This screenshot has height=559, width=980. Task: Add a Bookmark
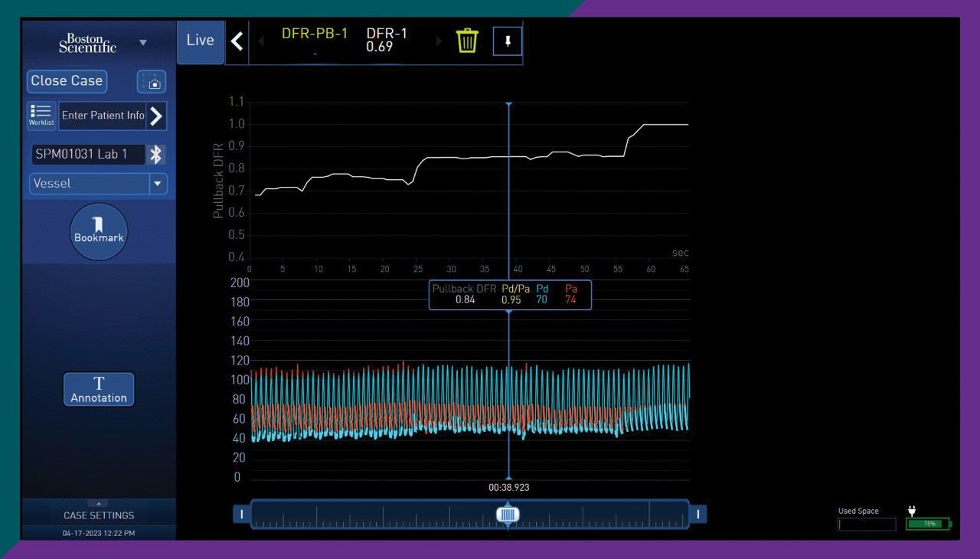(x=98, y=231)
